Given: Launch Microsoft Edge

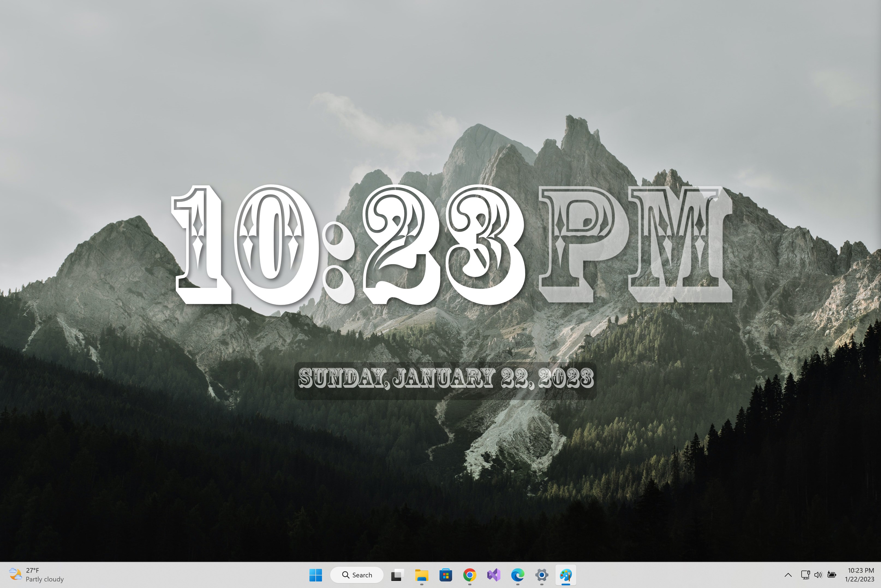Looking at the screenshot, I should pyautogui.click(x=518, y=575).
